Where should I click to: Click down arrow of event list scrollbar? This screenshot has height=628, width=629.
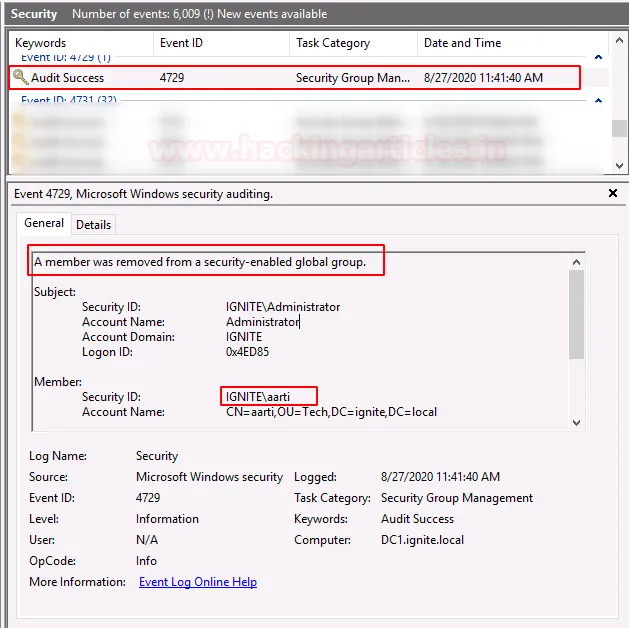tap(620, 166)
